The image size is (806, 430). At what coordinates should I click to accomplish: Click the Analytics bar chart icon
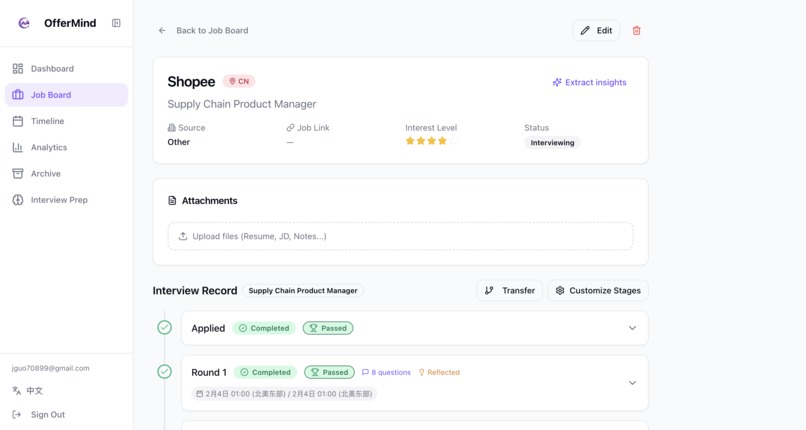18,147
